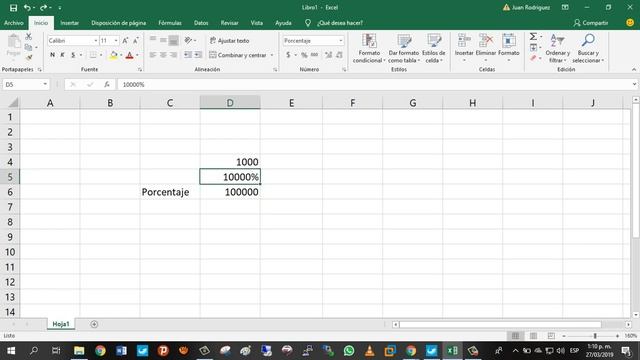Viewport: 640px width, 360px height.
Task: Click Insertar cells button
Action: [464, 48]
